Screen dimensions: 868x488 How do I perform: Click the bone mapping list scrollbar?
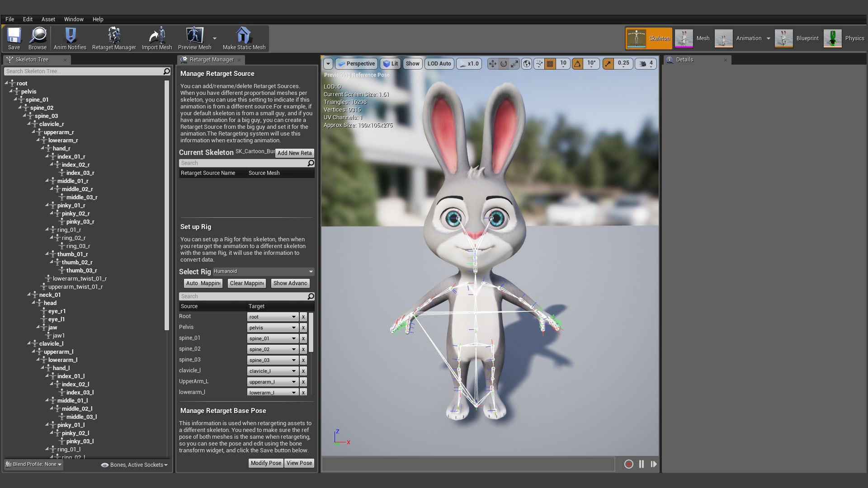[x=311, y=332]
